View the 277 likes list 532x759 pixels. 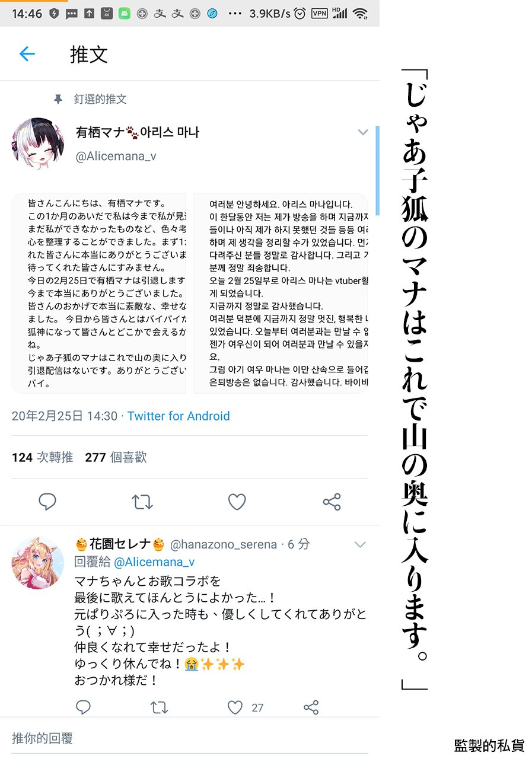[x=116, y=457]
